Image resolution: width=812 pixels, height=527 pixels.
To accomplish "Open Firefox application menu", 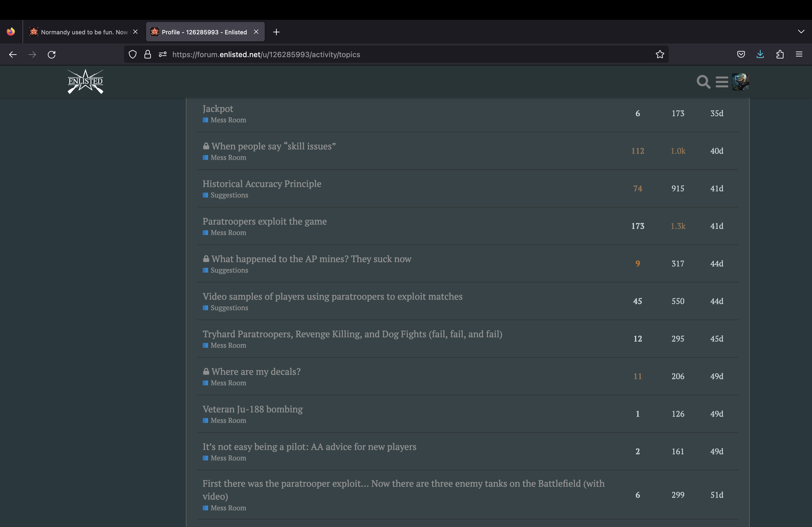I will [799, 54].
